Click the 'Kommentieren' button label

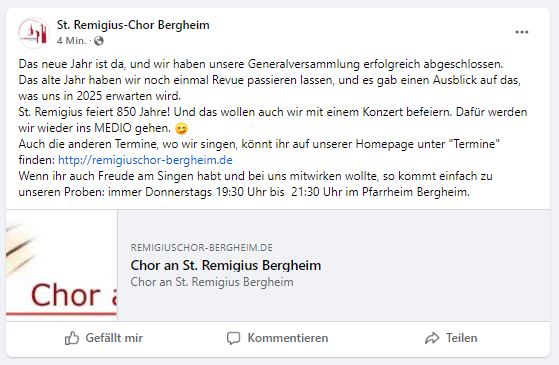tap(288, 338)
